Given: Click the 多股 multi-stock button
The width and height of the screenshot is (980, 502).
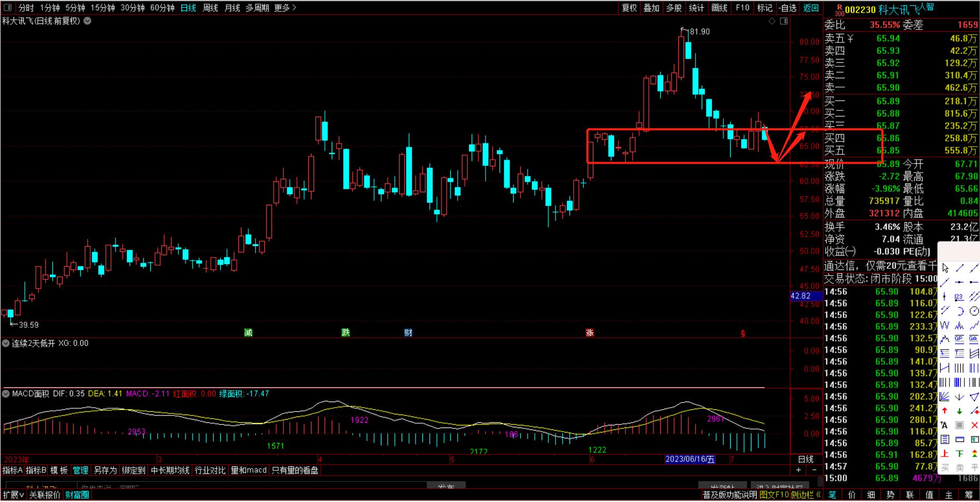Looking at the screenshot, I should point(674,8).
